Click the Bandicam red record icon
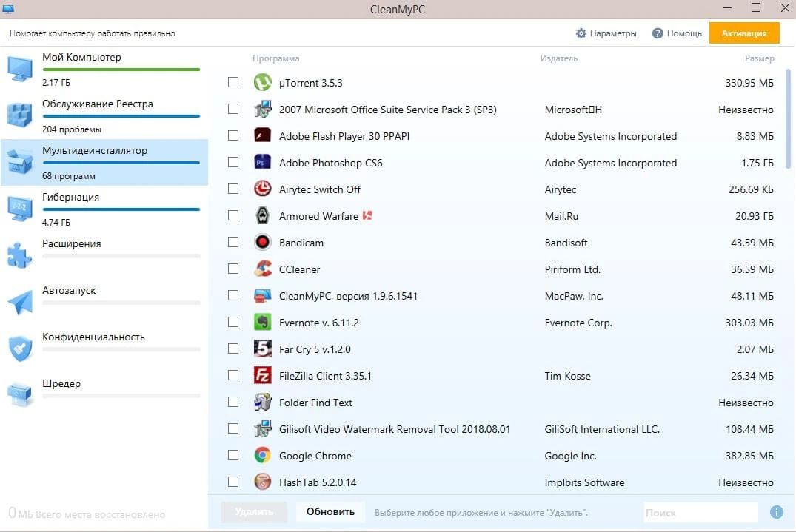Screen dimensions: 796x532 click(x=262, y=242)
